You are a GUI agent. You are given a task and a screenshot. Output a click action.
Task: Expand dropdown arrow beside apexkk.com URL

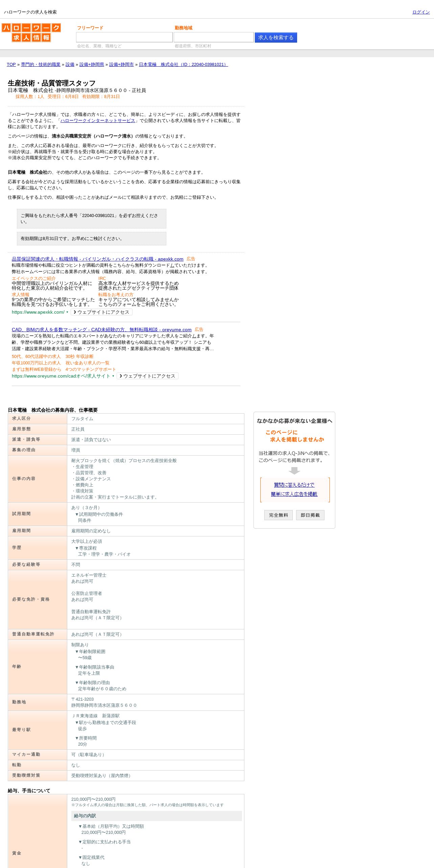[x=67, y=312]
